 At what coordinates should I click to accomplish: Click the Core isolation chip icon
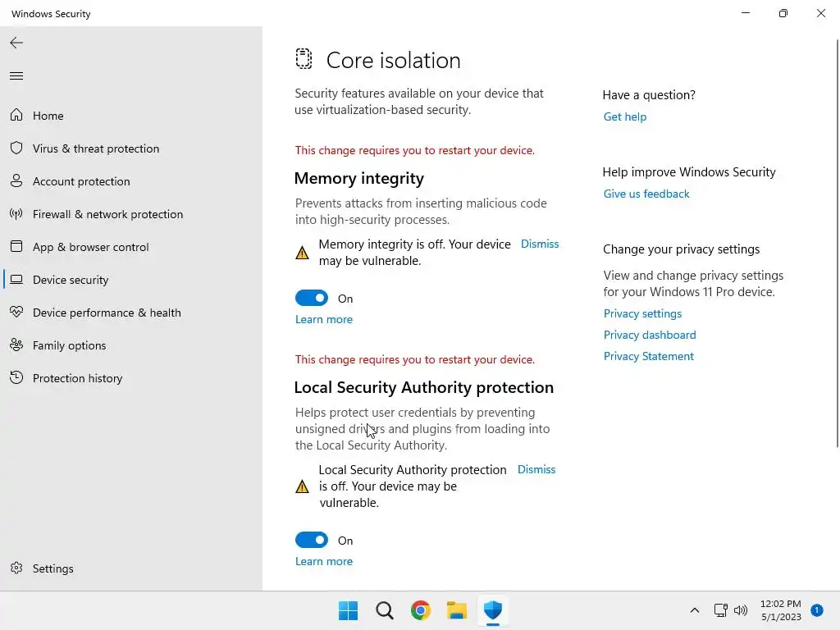click(304, 59)
